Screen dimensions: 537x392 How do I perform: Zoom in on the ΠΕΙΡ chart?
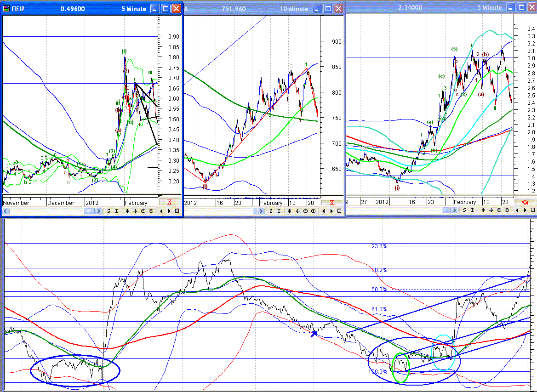tap(151, 211)
